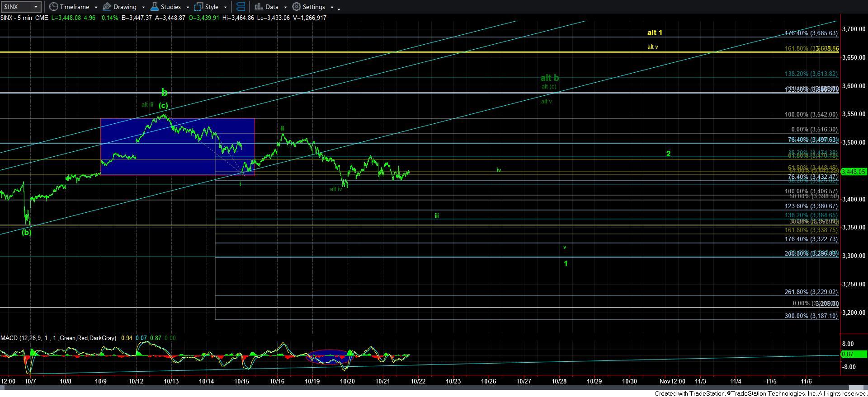Click the 3,200.00 price axis label
Viewport: 868px width, 397px height.
point(853,313)
